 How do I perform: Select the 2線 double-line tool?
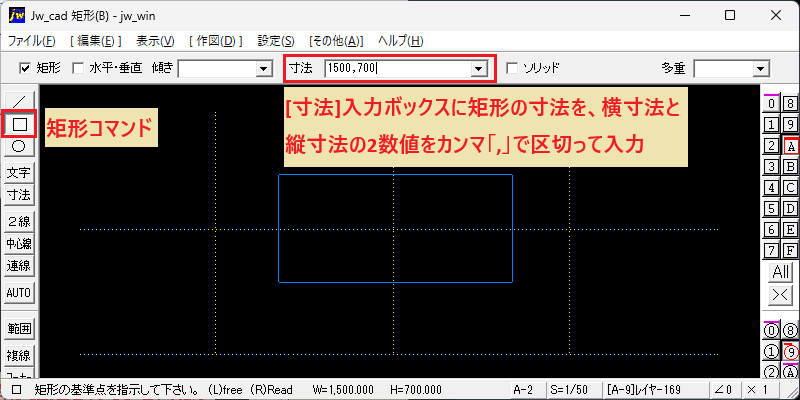click(x=19, y=221)
